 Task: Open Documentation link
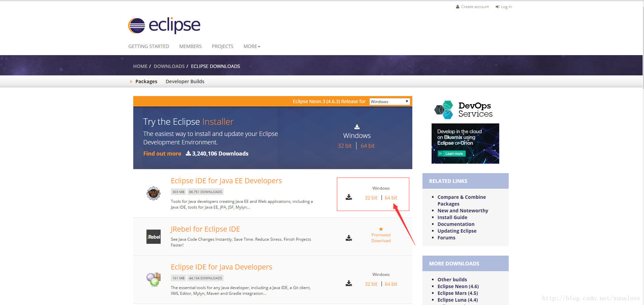[456, 224]
